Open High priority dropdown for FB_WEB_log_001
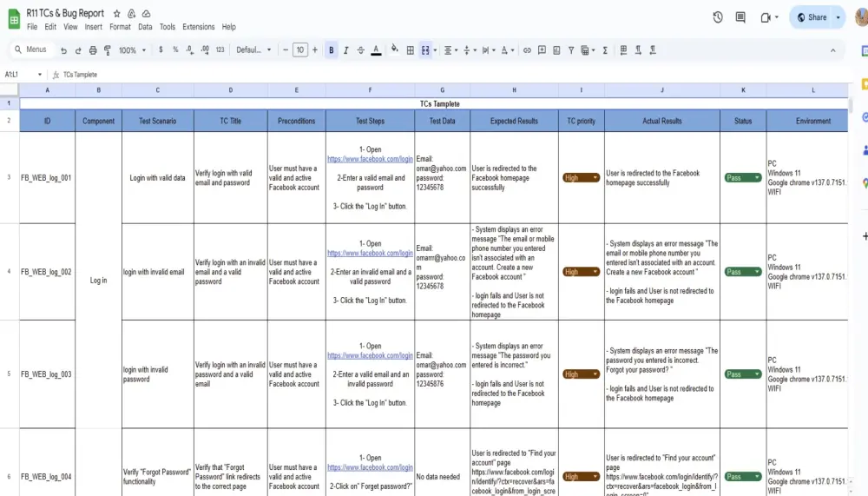 [582, 178]
